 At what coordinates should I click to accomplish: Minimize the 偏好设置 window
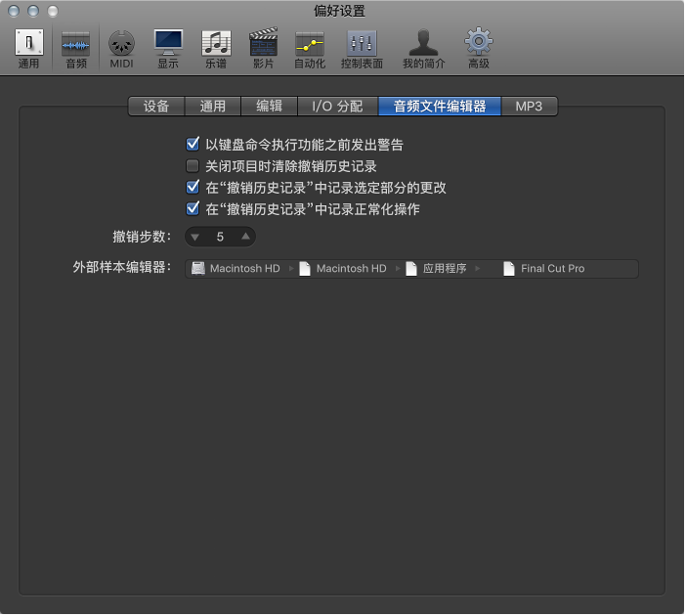pos(33,11)
